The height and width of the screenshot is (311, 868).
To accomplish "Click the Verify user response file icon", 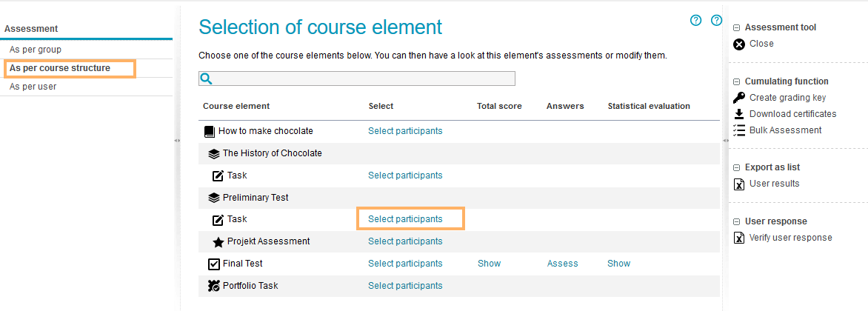I will point(738,238).
